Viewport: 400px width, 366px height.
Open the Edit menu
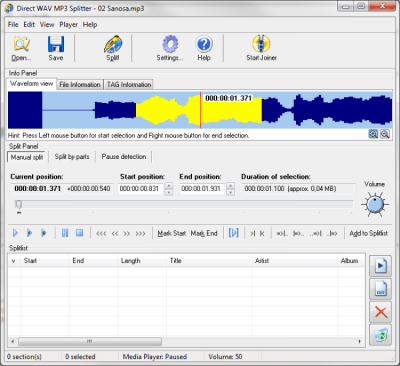coord(29,25)
